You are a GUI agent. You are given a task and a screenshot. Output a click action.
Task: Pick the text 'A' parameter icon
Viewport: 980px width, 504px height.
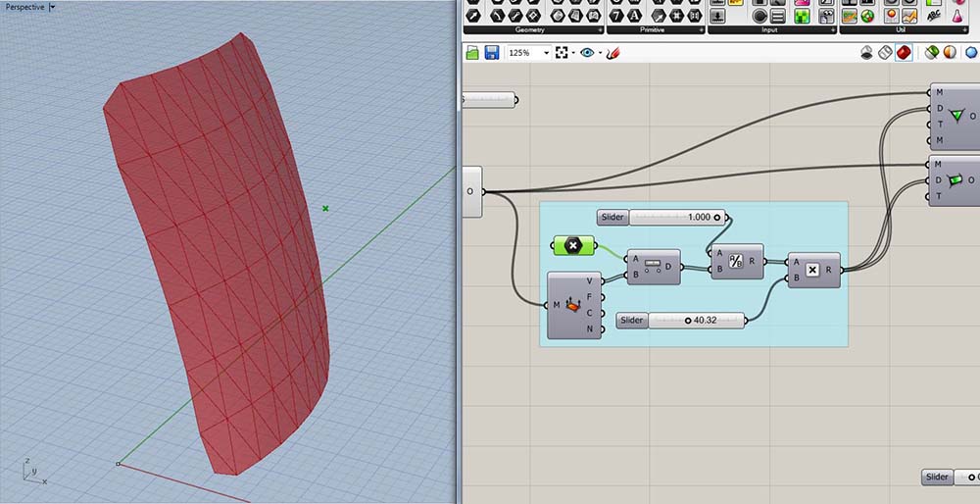634,16
